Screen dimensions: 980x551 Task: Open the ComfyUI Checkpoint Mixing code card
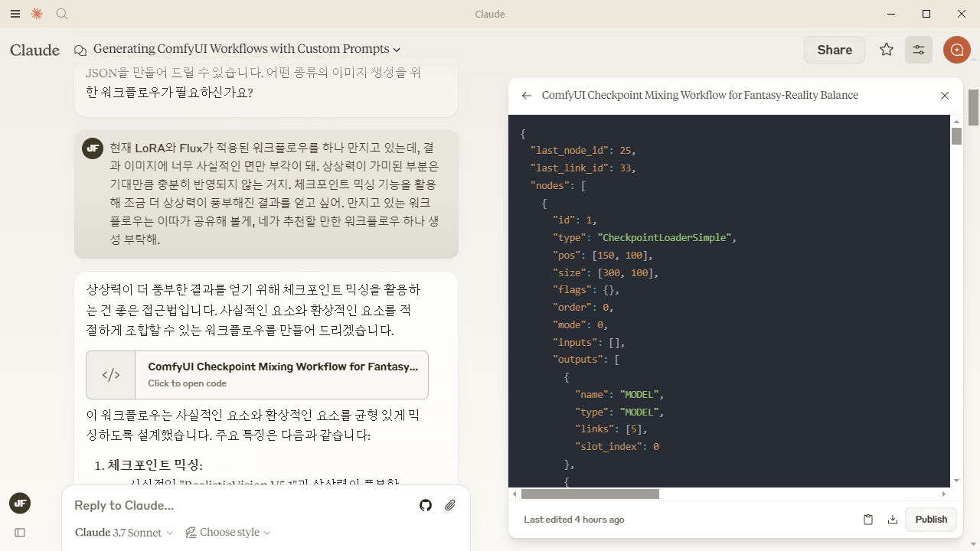257,375
